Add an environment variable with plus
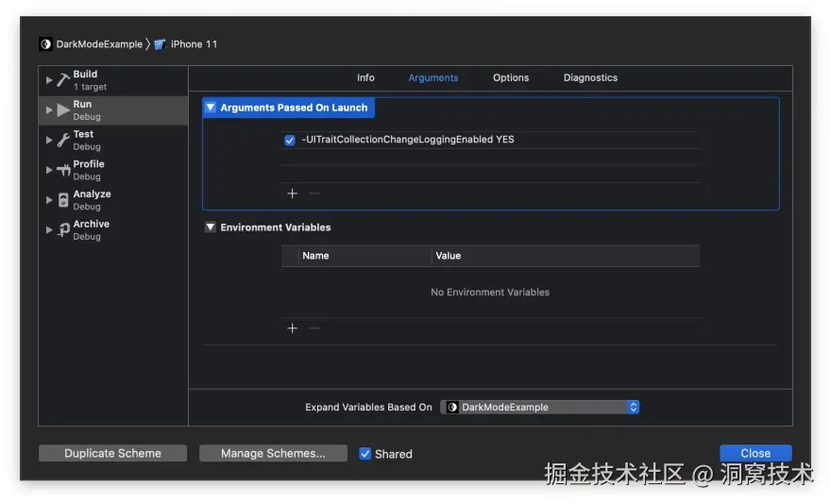 (292, 328)
